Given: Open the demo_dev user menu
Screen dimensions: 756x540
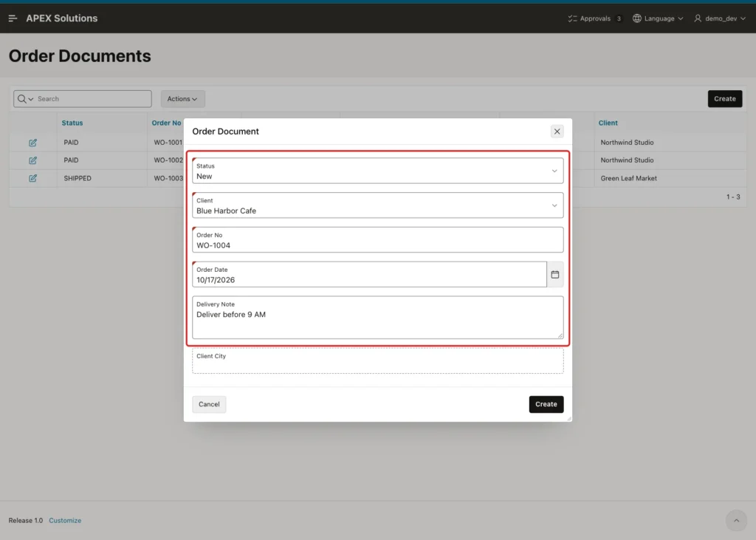Looking at the screenshot, I should click(720, 18).
